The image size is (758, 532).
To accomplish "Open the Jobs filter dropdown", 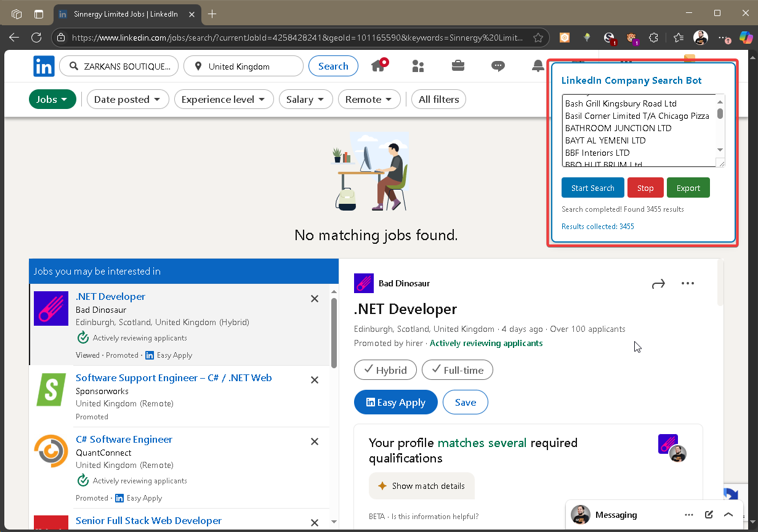I will [52, 99].
